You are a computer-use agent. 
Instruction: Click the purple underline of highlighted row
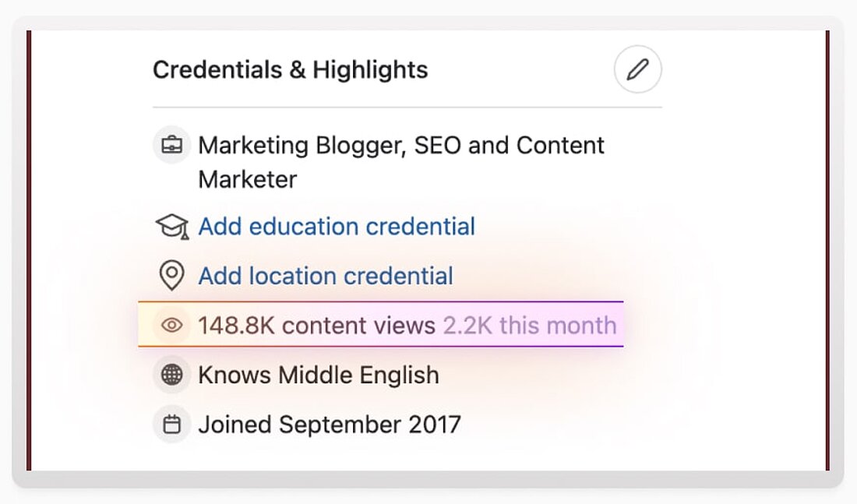(x=467, y=346)
